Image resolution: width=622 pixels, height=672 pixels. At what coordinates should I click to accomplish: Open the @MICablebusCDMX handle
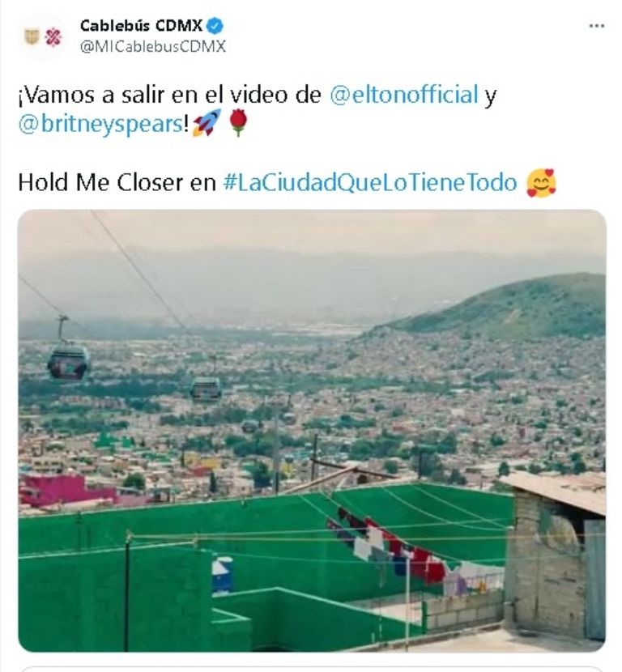click(152, 46)
